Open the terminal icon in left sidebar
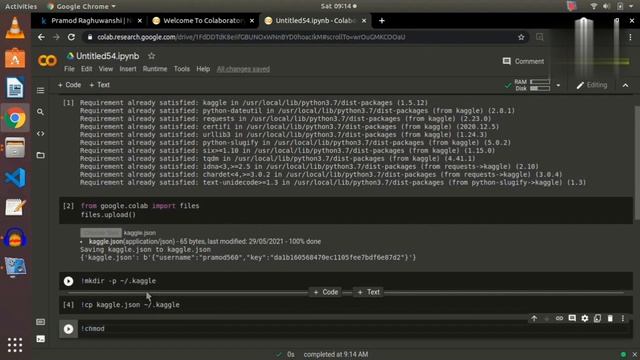This screenshot has width=640, height=360. (x=40, y=339)
